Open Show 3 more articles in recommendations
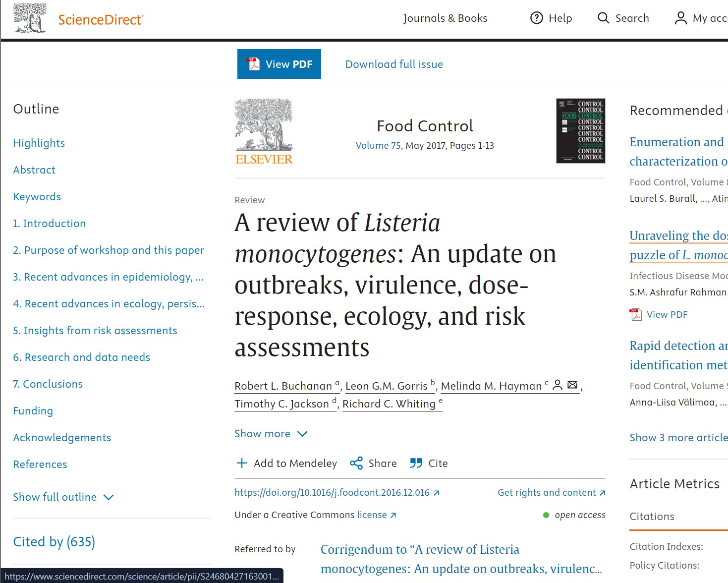 click(678, 437)
